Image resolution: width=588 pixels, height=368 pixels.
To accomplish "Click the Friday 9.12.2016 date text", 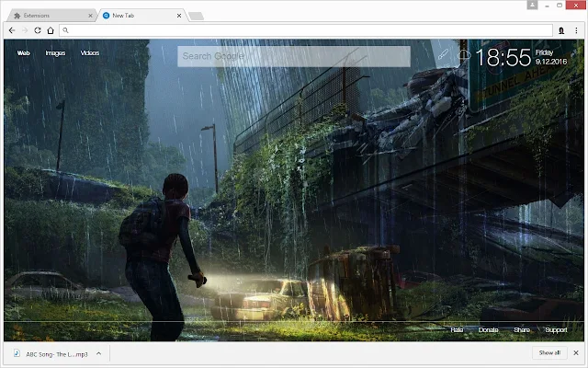I will point(551,57).
